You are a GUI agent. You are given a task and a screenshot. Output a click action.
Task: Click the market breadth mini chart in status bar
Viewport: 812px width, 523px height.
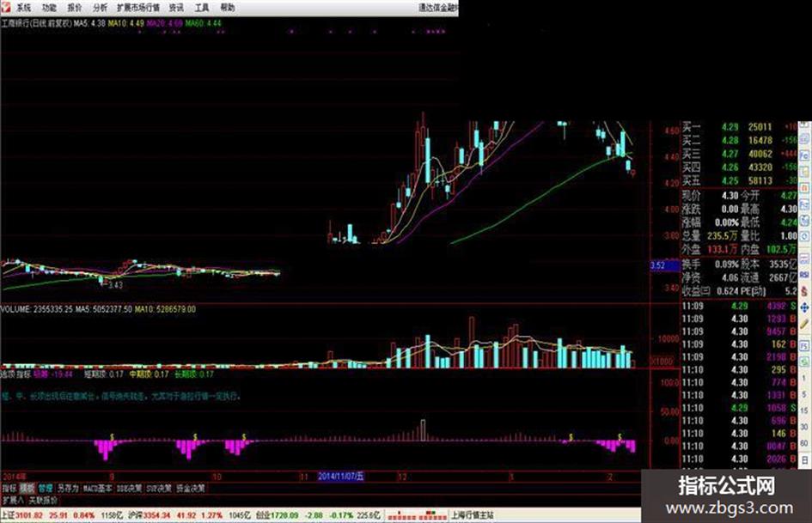[418, 515]
